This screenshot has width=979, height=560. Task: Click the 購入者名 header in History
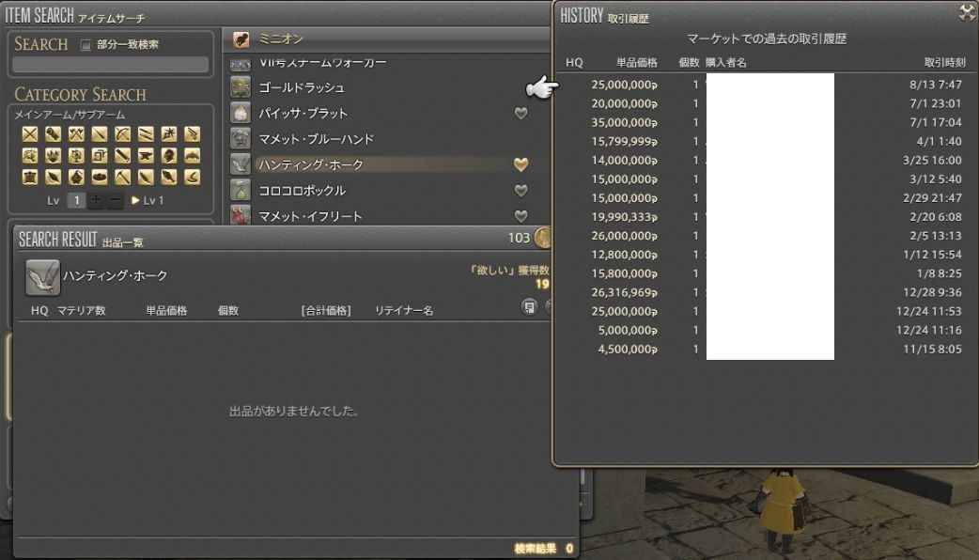coord(725,62)
